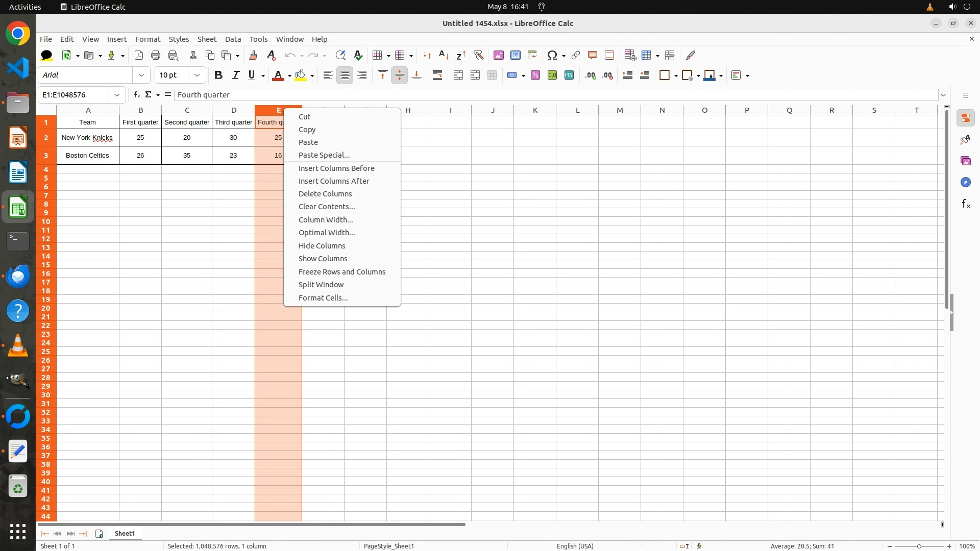Click the Sheet1 sheet tab

click(x=125, y=534)
